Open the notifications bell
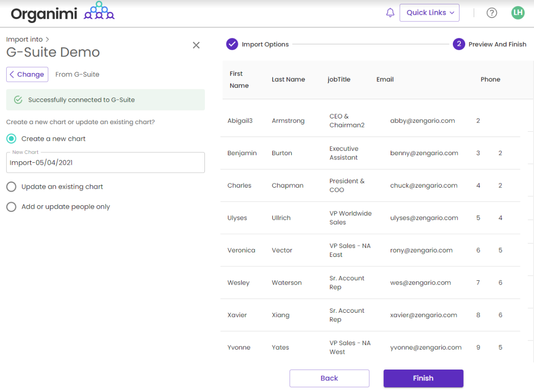Image resolution: width=534 pixels, height=392 pixels. click(390, 13)
